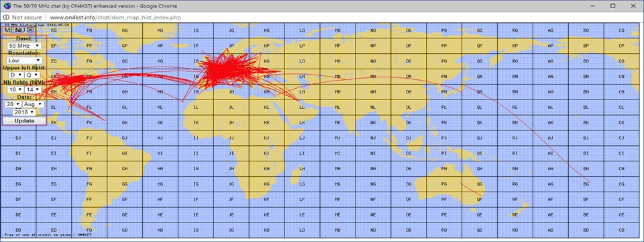The width and height of the screenshot is (644, 242).
Task: Click the JN grid square on map
Action: 231,77
